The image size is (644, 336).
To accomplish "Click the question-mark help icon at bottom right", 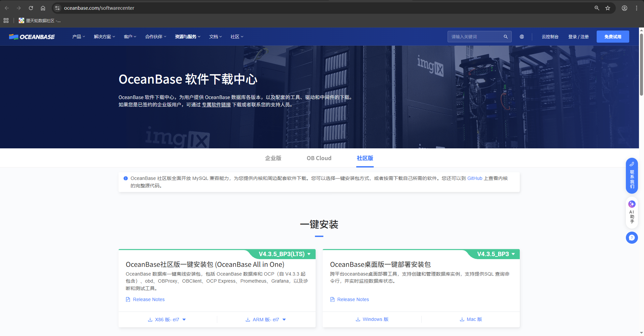I will tap(632, 237).
